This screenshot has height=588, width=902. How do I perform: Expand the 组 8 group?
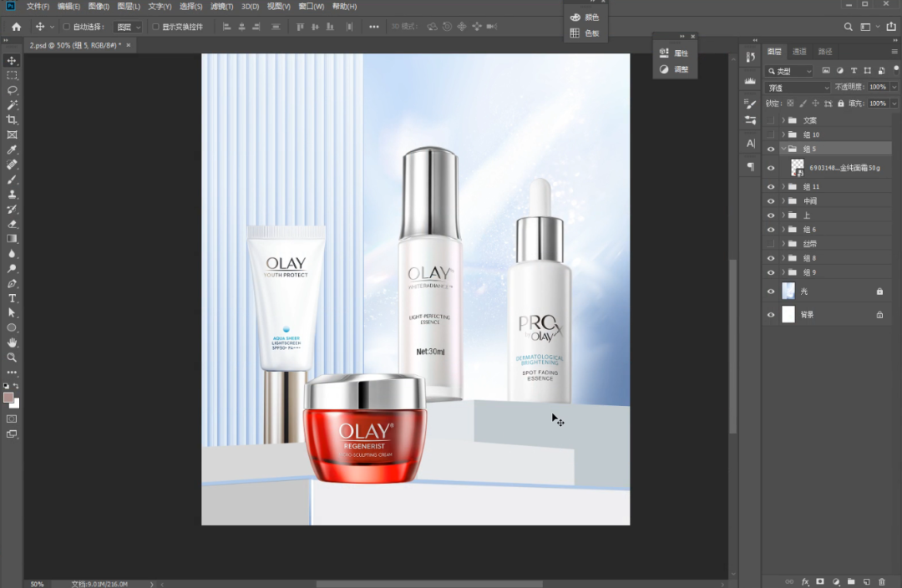click(783, 258)
